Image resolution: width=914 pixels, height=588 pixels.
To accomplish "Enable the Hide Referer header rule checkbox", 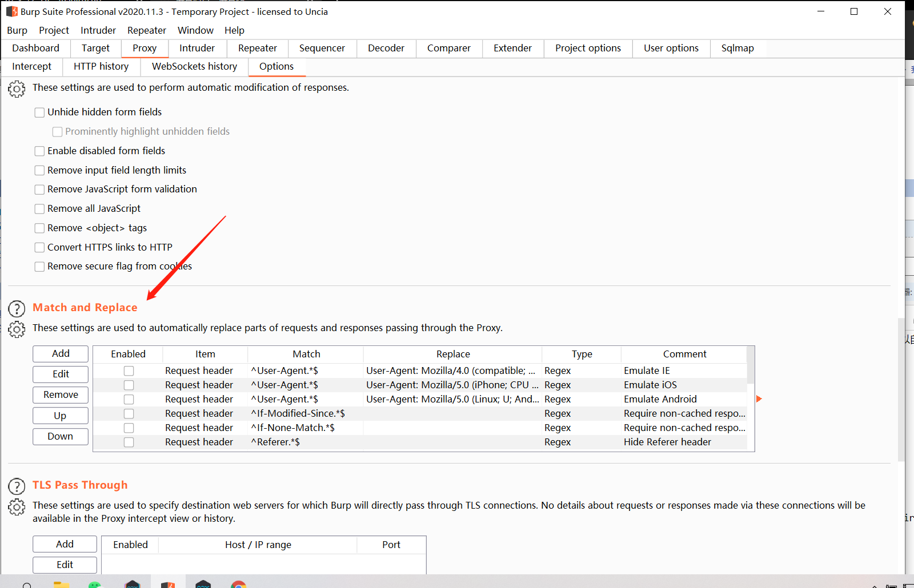I will [x=129, y=442].
